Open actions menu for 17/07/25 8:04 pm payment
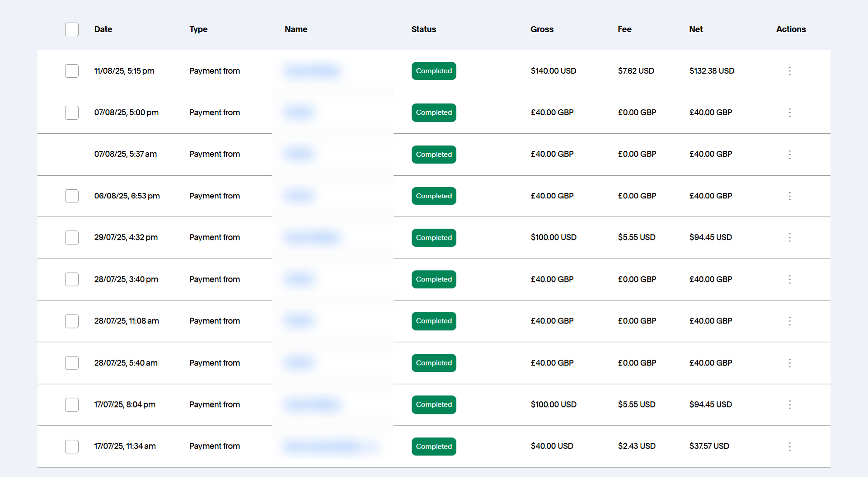868x493 pixels. tap(789, 404)
